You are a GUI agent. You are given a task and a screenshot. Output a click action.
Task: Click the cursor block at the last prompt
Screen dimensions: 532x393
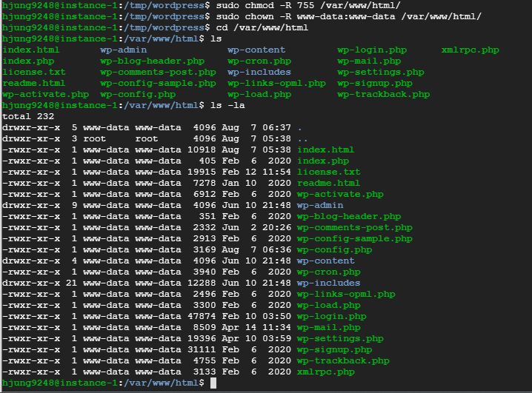tap(213, 383)
